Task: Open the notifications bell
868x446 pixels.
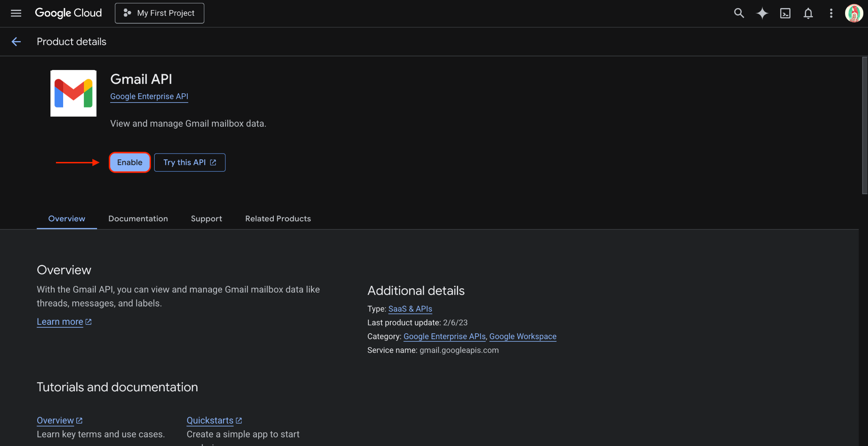Action: pyautogui.click(x=808, y=13)
